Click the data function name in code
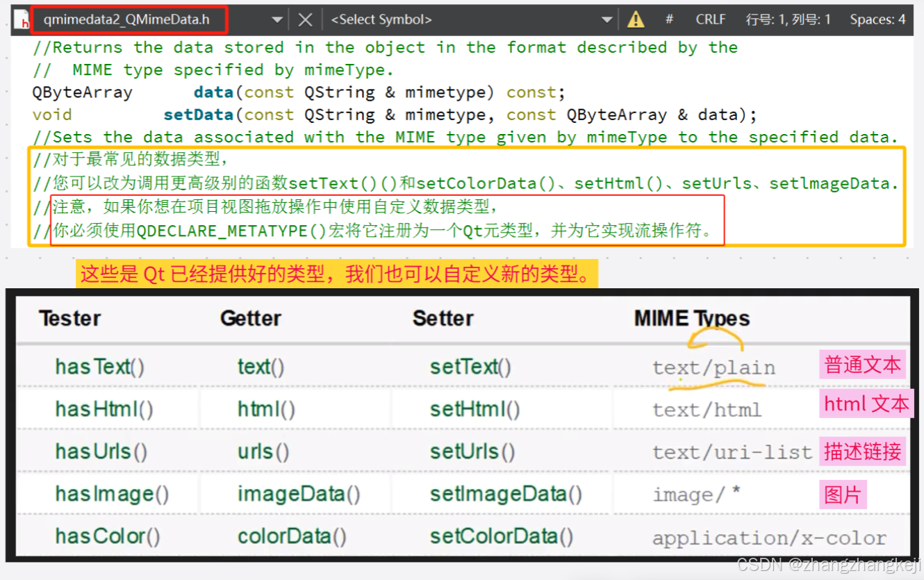Screen dimensions: 924x580 213,92
